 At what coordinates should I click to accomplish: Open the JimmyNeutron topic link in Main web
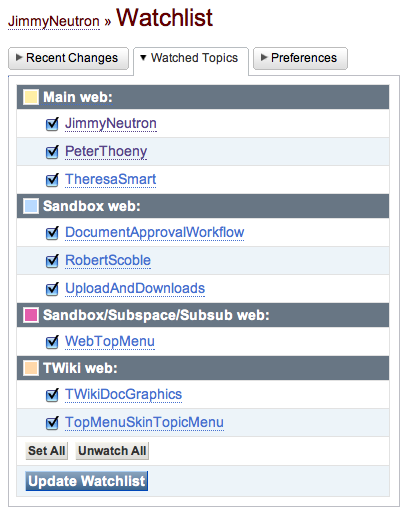coord(111,124)
